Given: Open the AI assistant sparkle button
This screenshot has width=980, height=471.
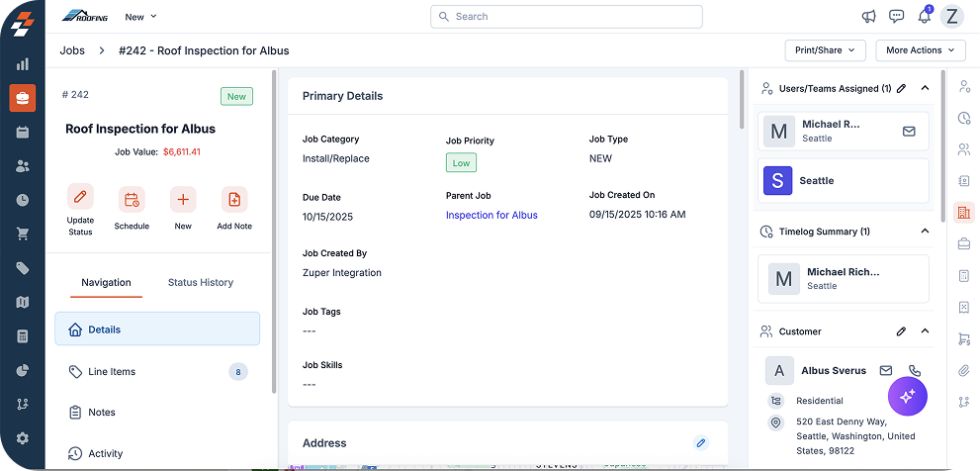Looking at the screenshot, I should [907, 396].
